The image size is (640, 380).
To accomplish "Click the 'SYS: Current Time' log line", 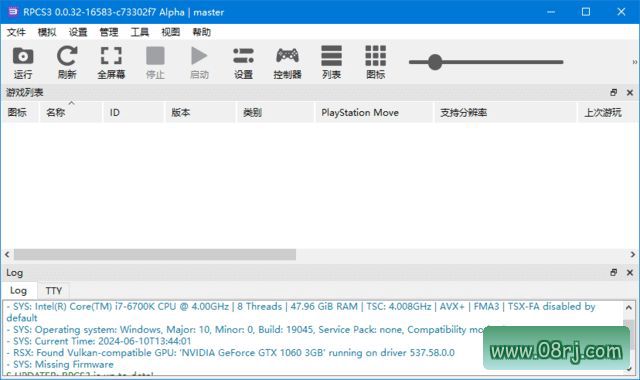I will pos(98,341).
